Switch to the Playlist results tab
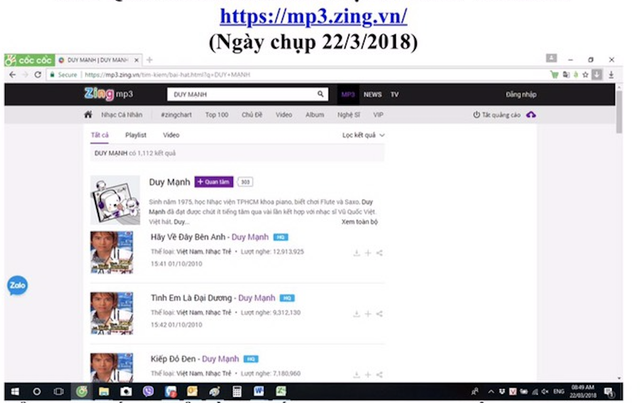This screenshot has height=403, width=640. pyautogui.click(x=136, y=135)
